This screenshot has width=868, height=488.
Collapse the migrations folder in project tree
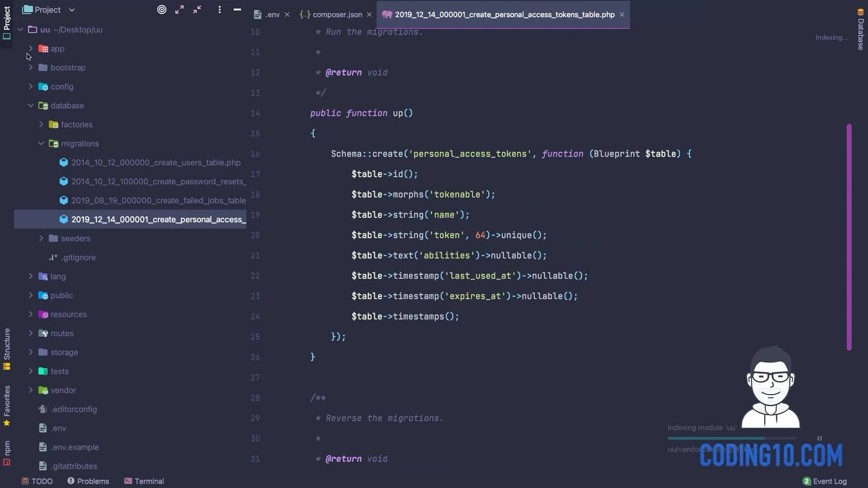(x=40, y=143)
